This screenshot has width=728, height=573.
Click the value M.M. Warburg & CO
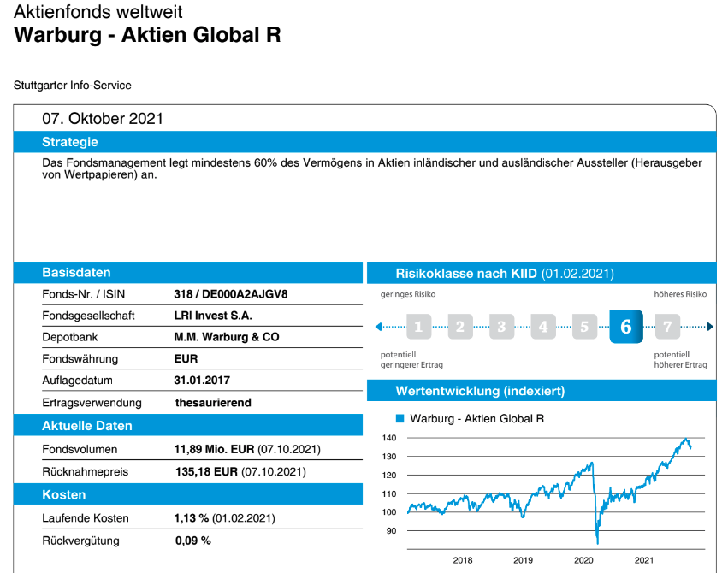227,337
